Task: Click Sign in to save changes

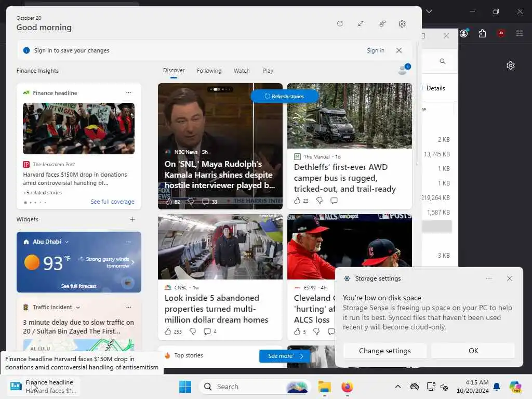Action: tap(375, 50)
